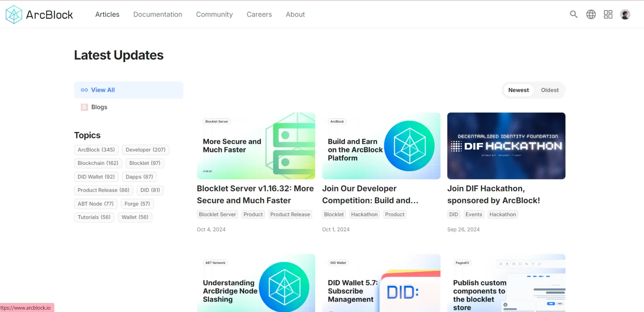
Task: Filter by DID Wallet (92) topic
Action: 96,177
